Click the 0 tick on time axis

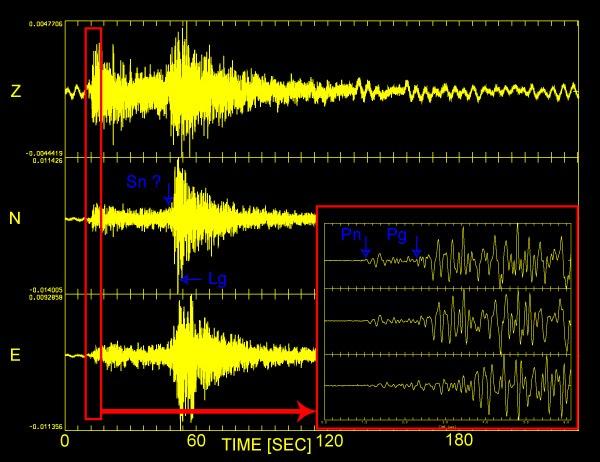[x=65, y=440]
